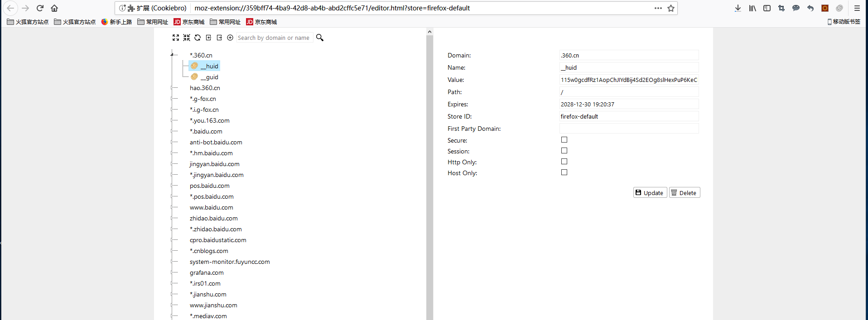This screenshot has width=868, height=320.
Task: Start screenshot crop tool
Action: click(x=781, y=8)
